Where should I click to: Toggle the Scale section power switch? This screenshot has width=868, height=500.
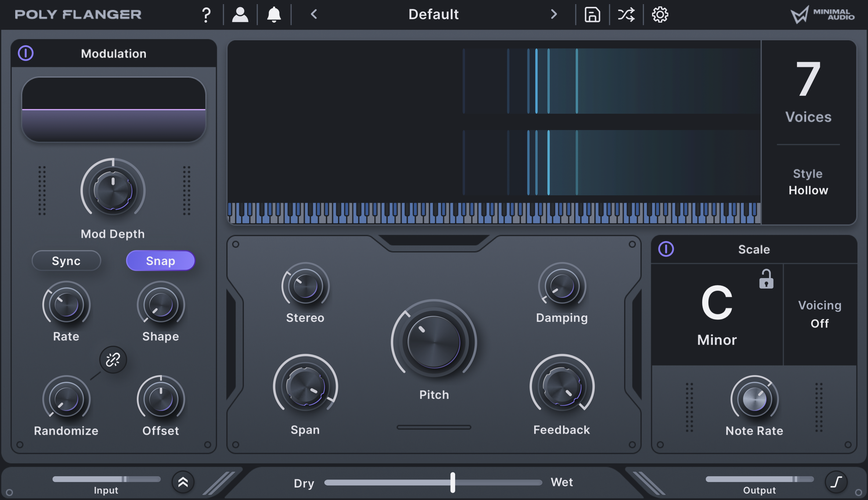click(x=667, y=249)
